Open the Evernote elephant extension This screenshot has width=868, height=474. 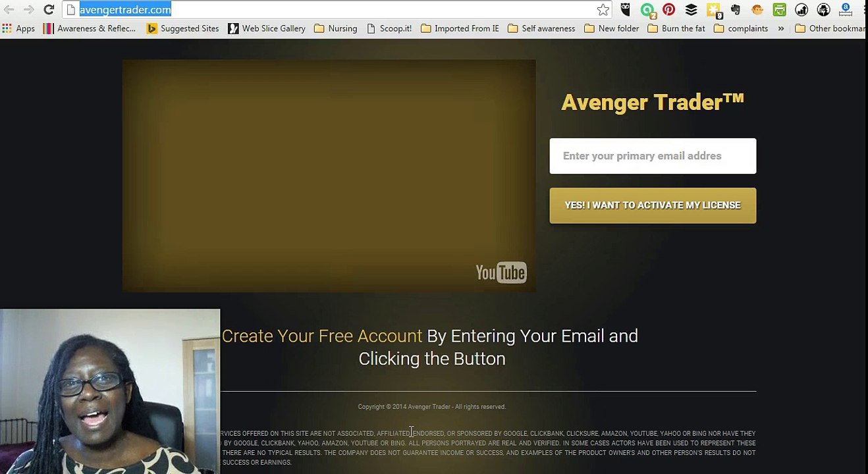(735, 9)
